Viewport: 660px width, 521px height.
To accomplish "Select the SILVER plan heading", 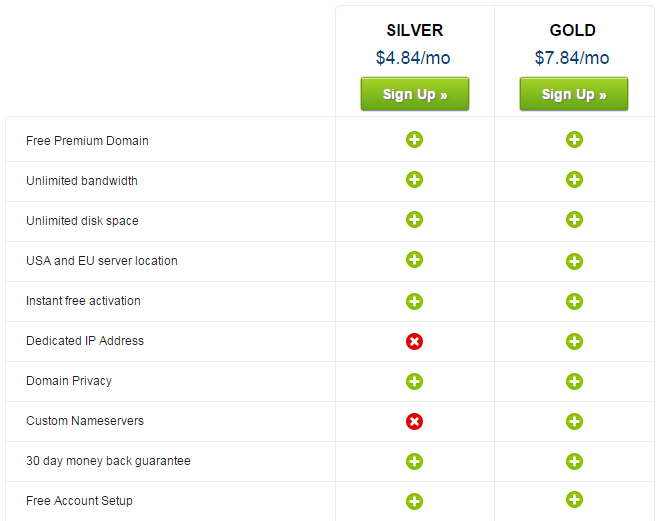I will [414, 30].
